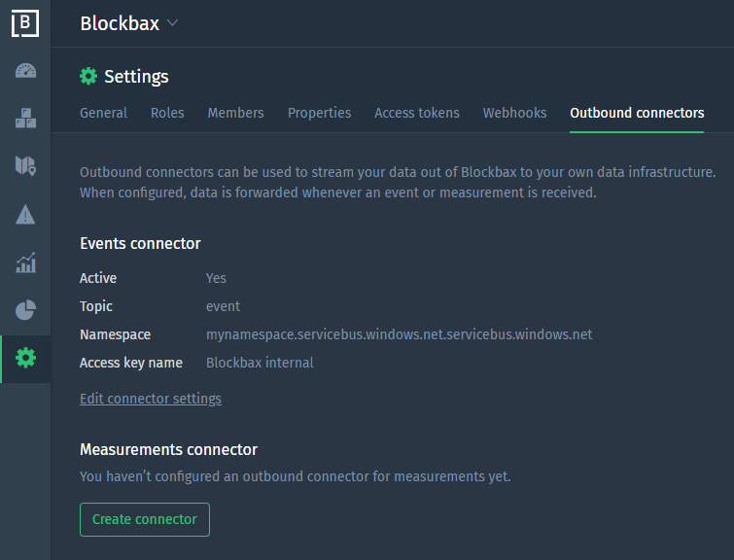Switch to the General tab

[x=103, y=113]
